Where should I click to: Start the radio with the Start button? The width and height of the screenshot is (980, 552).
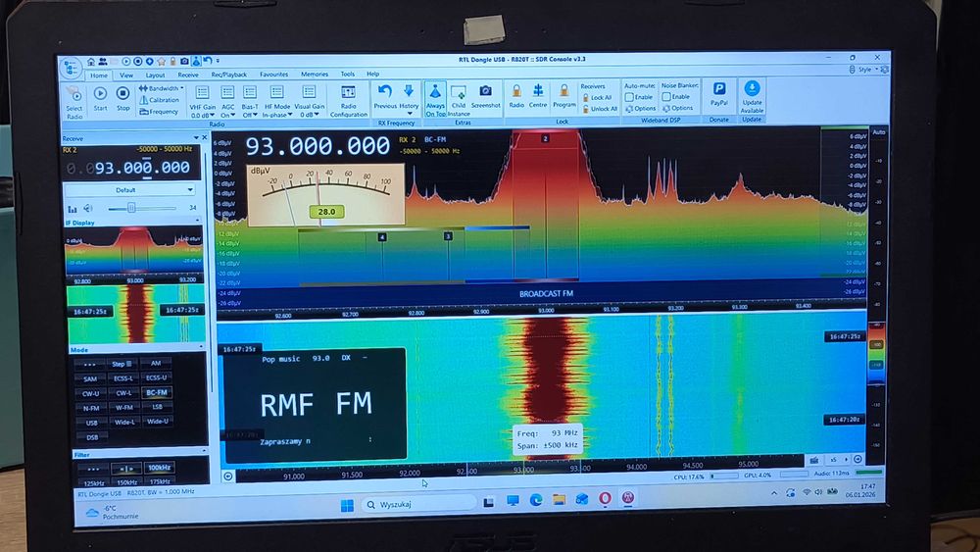click(100, 99)
